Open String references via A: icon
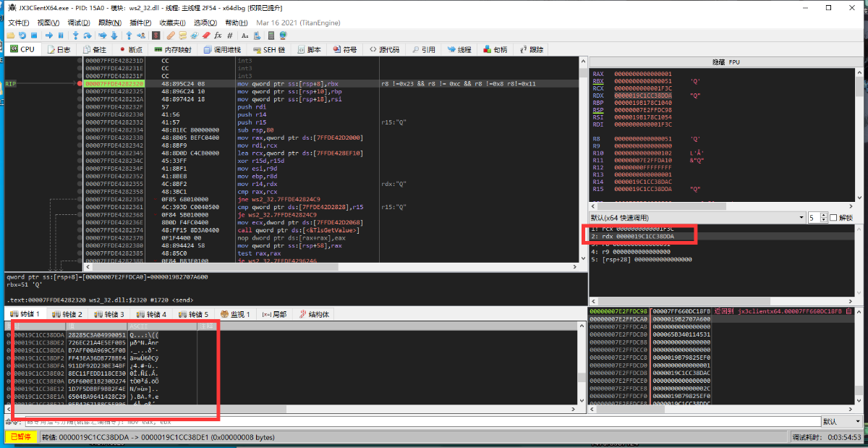The width and height of the screenshot is (868, 448). click(x=244, y=35)
